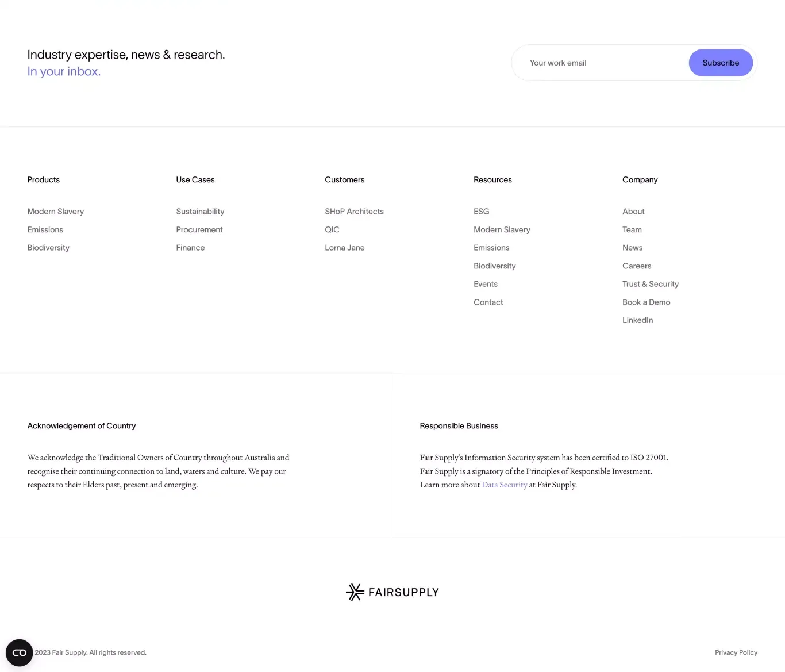Open the accessibility widget icon

(x=19, y=652)
